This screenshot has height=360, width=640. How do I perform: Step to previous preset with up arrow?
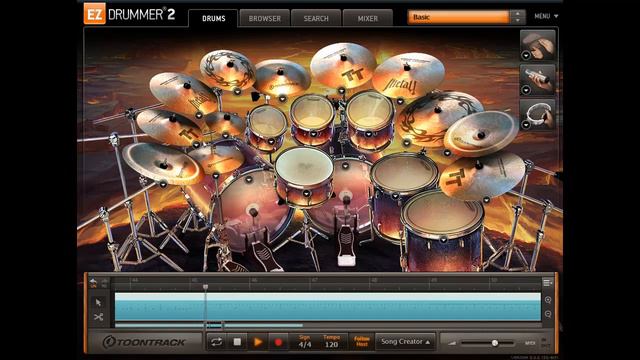tap(518, 14)
